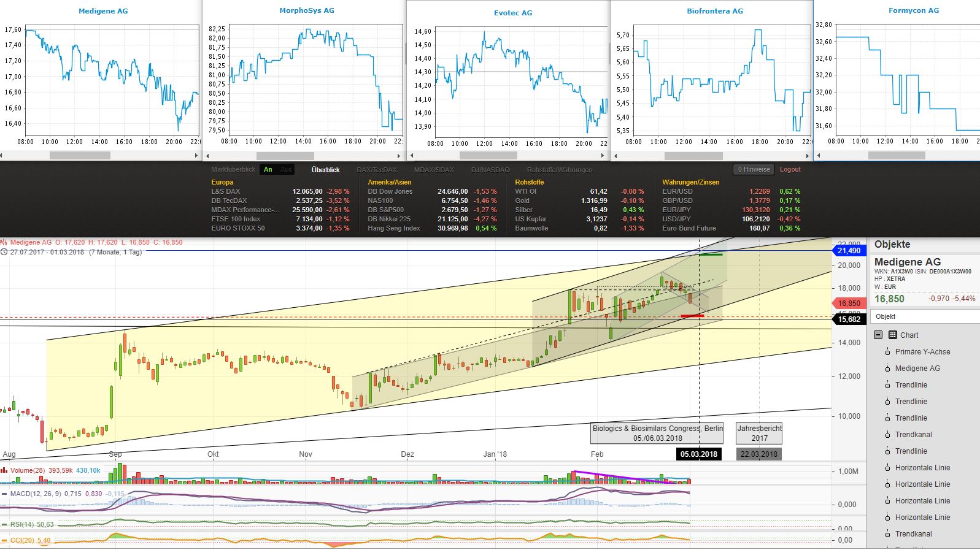Screen dimensions: 980x550
Task: Select the DB Dow Jones row
Action: pyautogui.click(x=432, y=191)
